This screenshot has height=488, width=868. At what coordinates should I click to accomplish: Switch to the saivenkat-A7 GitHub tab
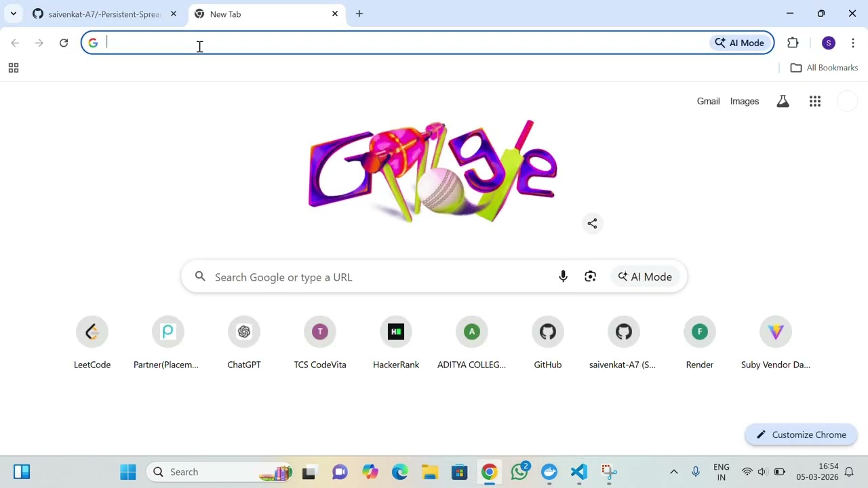click(x=105, y=14)
